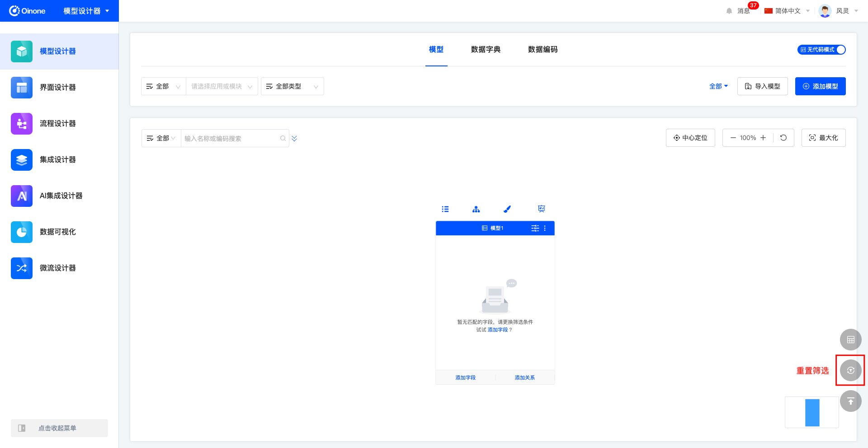The height and width of the screenshot is (448, 868).
Task: Click the 中心定位 button
Action: (x=690, y=138)
